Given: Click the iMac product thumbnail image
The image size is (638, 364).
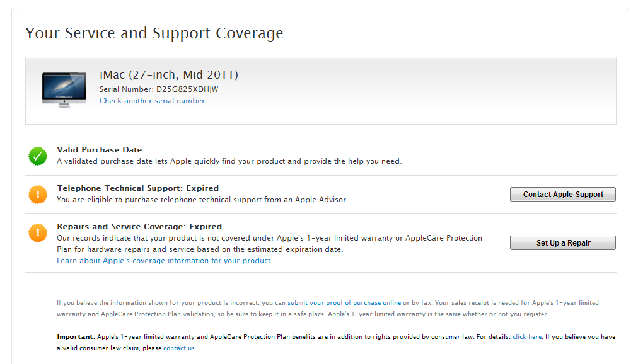Looking at the screenshot, I should [x=64, y=90].
